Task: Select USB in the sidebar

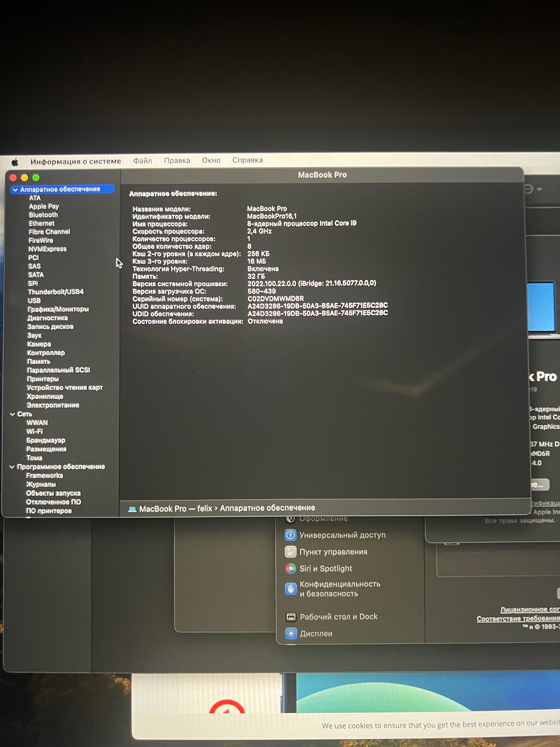Action: [34, 301]
